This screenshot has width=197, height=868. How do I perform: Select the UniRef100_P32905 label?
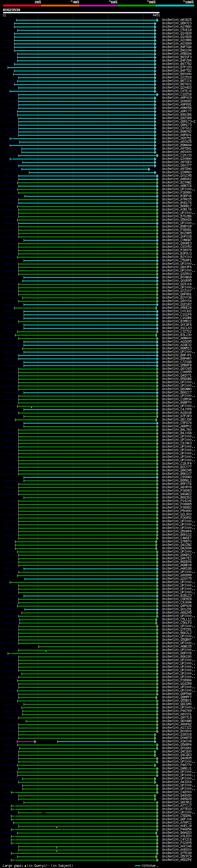click(x=176, y=843)
